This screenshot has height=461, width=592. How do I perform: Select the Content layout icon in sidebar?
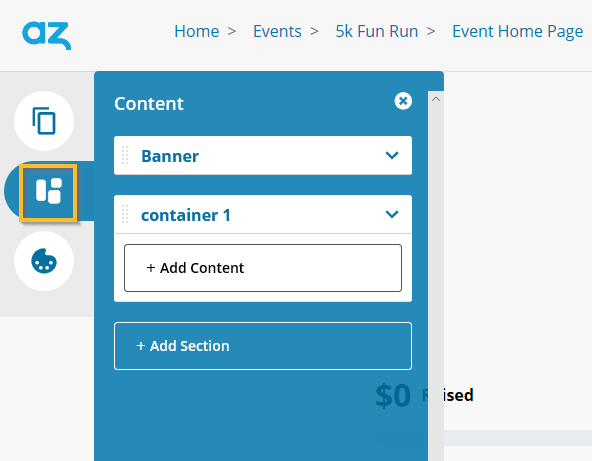[49, 191]
